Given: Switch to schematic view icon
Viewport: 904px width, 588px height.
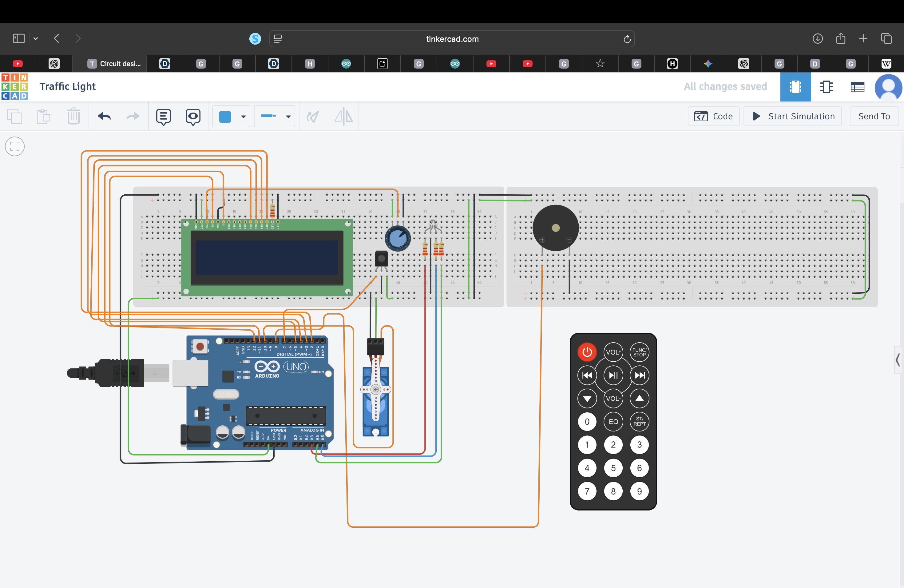Looking at the screenshot, I should click(x=826, y=87).
